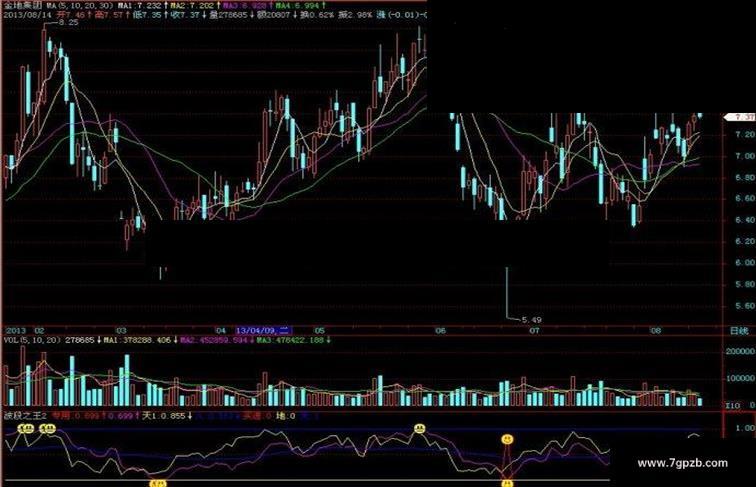Click the 天1:0.855 indicator value
Viewport: 756px width, 487px height.
point(164,416)
